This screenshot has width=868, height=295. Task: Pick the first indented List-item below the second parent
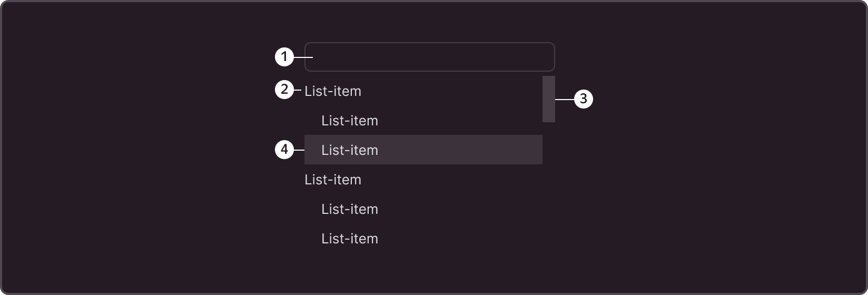tap(350, 209)
